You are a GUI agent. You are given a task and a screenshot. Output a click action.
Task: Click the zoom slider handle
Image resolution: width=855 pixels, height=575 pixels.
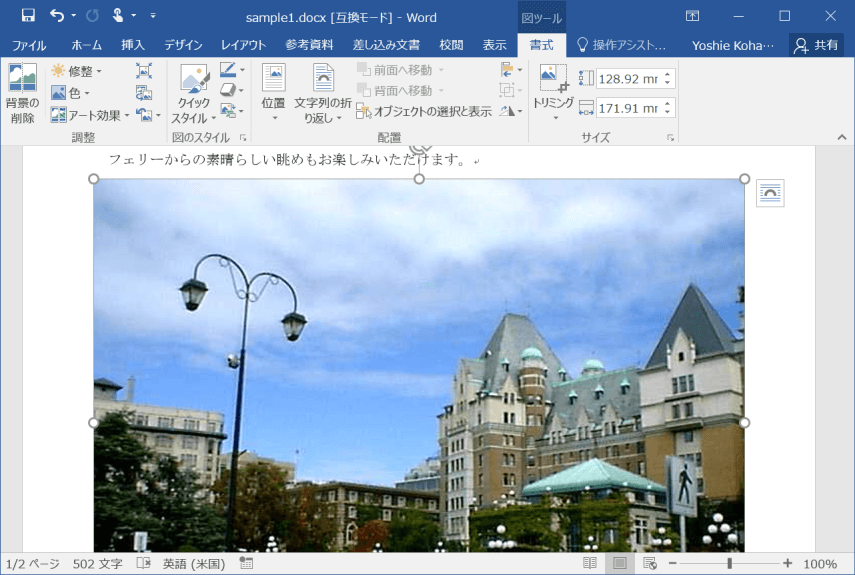coord(729,563)
